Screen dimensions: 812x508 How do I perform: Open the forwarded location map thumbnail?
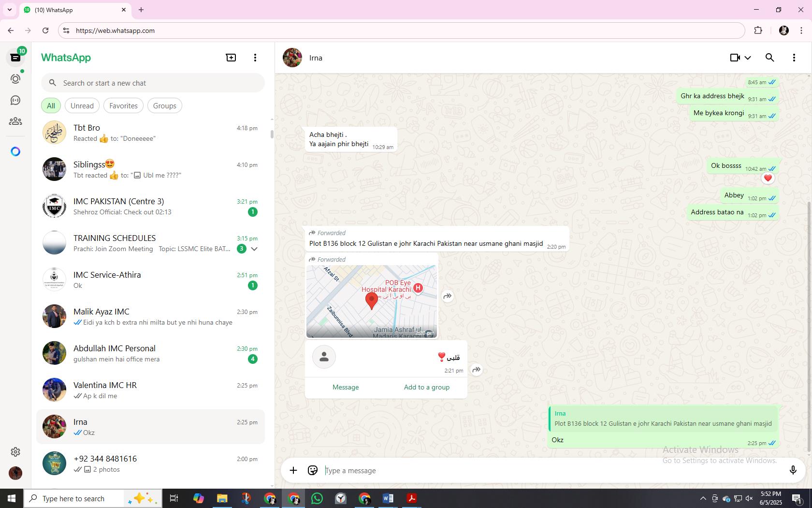point(372,301)
